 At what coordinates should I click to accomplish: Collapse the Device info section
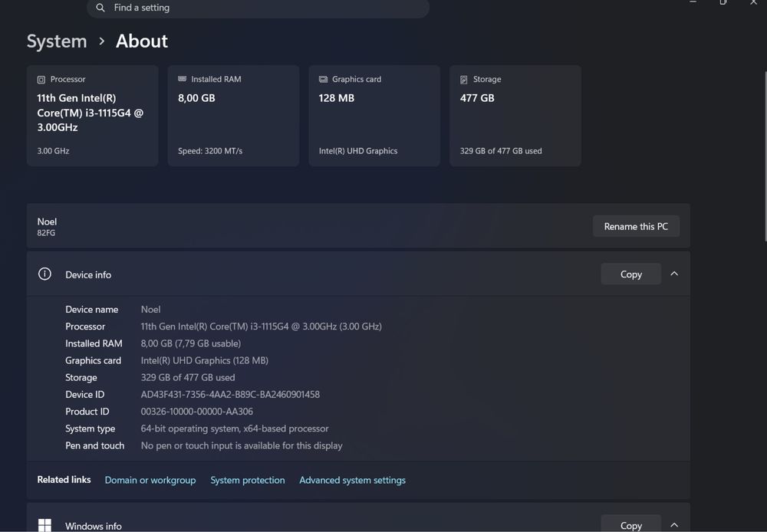(x=674, y=274)
